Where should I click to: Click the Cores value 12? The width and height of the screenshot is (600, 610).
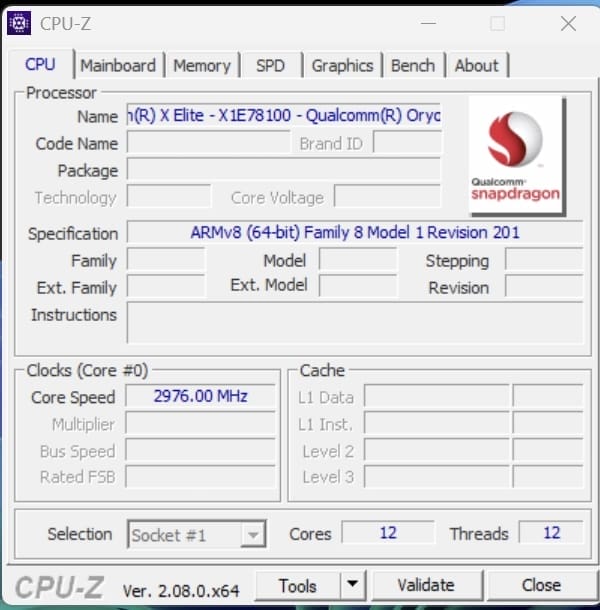388,533
